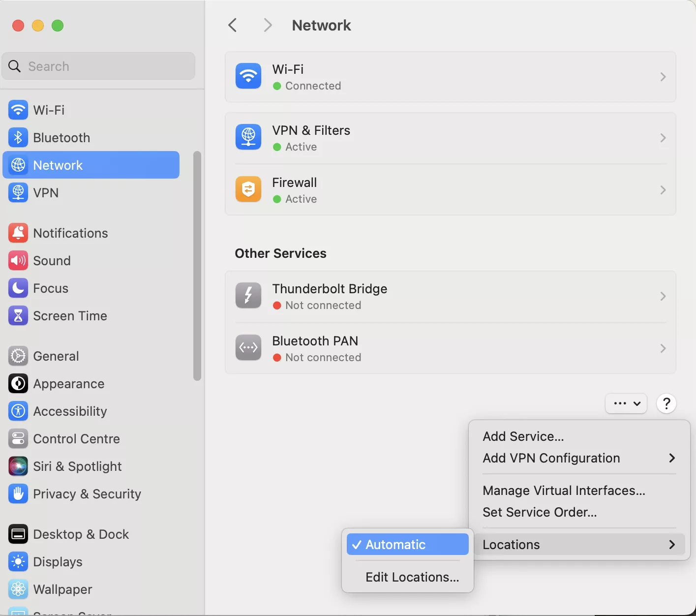Open Appearance settings
Viewport: 696px width, 616px height.
(x=91, y=383)
